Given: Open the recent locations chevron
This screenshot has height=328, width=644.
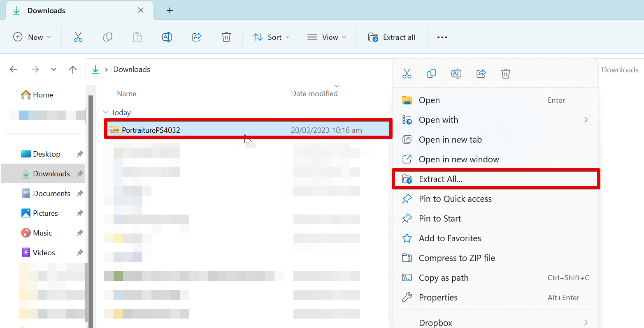Looking at the screenshot, I should pyautogui.click(x=53, y=69).
